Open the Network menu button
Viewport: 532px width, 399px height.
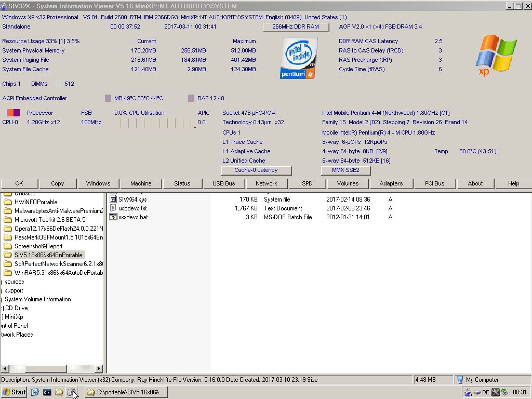[x=267, y=183]
